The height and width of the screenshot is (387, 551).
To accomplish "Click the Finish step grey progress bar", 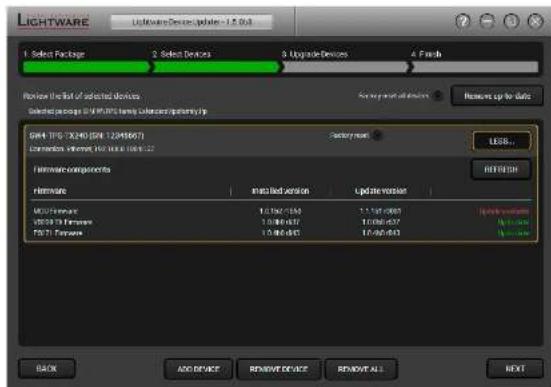I will (x=475, y=67).
